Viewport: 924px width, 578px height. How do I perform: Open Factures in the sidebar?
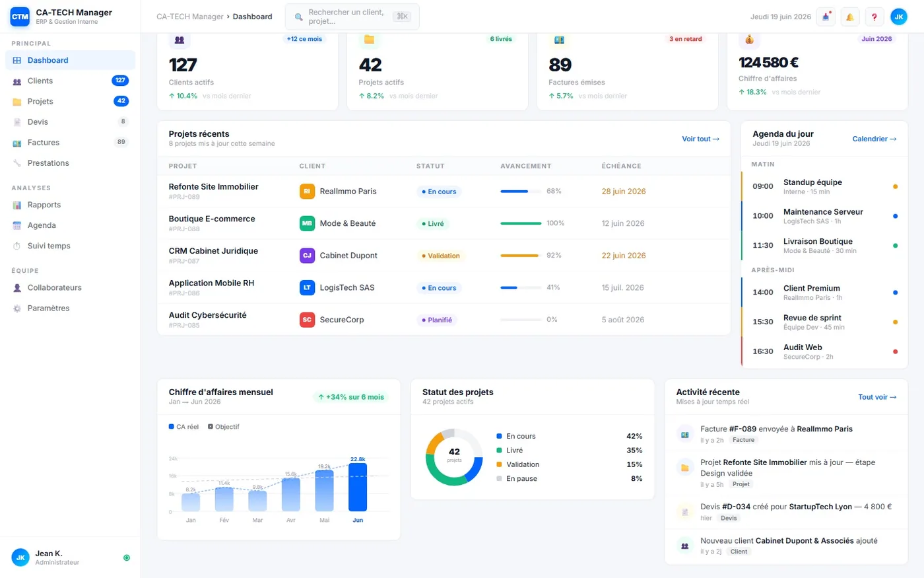(x=71, y=142)
